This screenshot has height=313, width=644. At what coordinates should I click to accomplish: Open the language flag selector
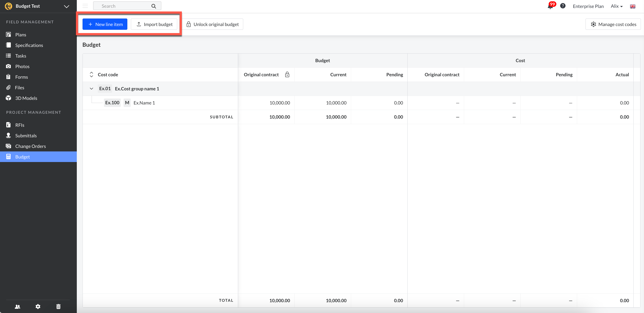(633, 6)
